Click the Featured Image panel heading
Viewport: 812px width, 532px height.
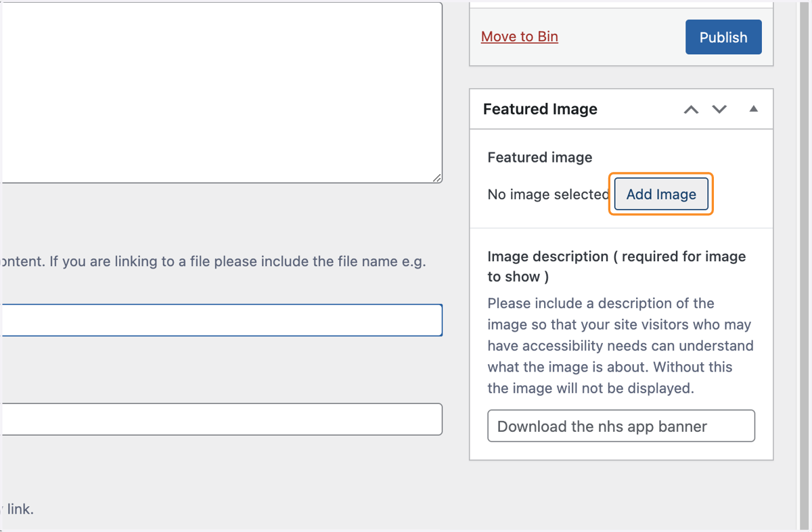(x=540, y=109)
